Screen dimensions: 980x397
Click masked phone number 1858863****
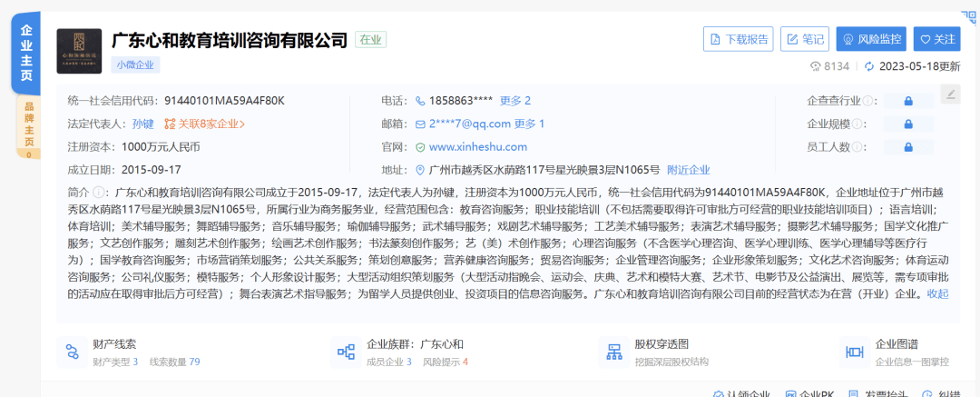point(461,101)
